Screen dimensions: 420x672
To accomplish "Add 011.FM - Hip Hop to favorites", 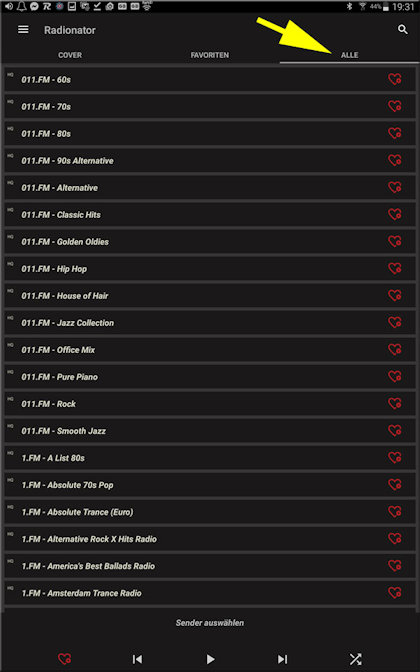I will [x=394, y=269].
